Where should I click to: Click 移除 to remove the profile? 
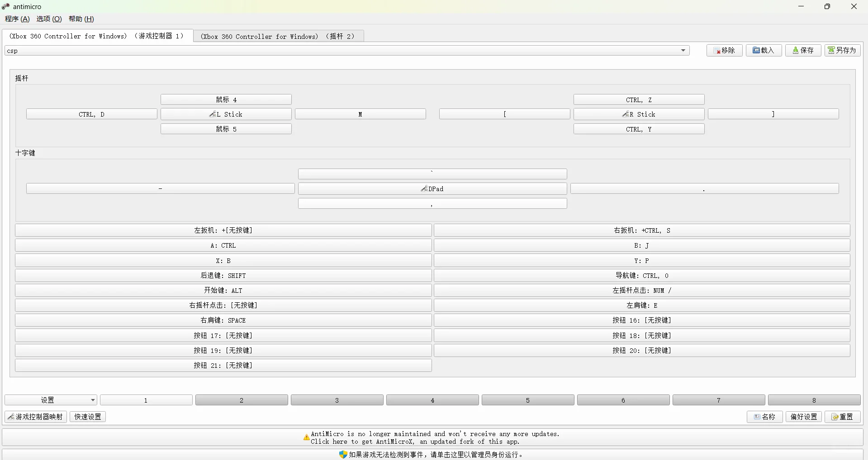(x=725, y=51)
